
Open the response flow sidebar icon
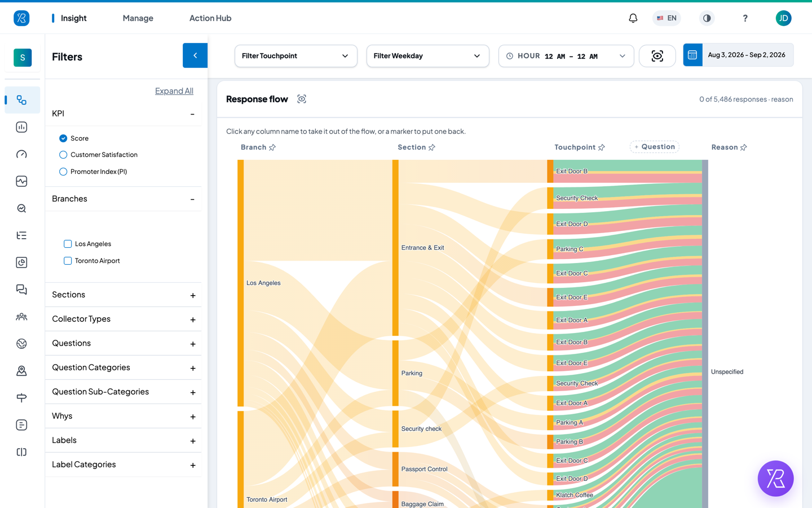21,100
